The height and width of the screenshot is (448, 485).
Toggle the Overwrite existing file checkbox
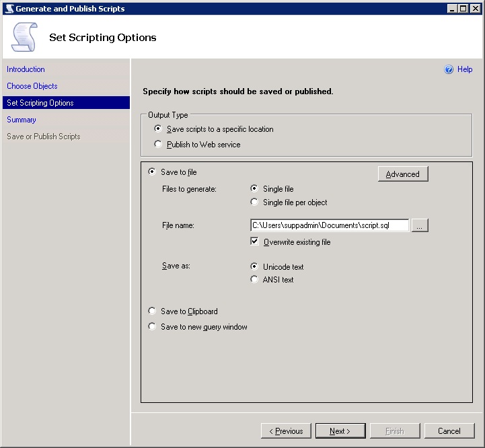pyautogui.click(x=254, y=241)
